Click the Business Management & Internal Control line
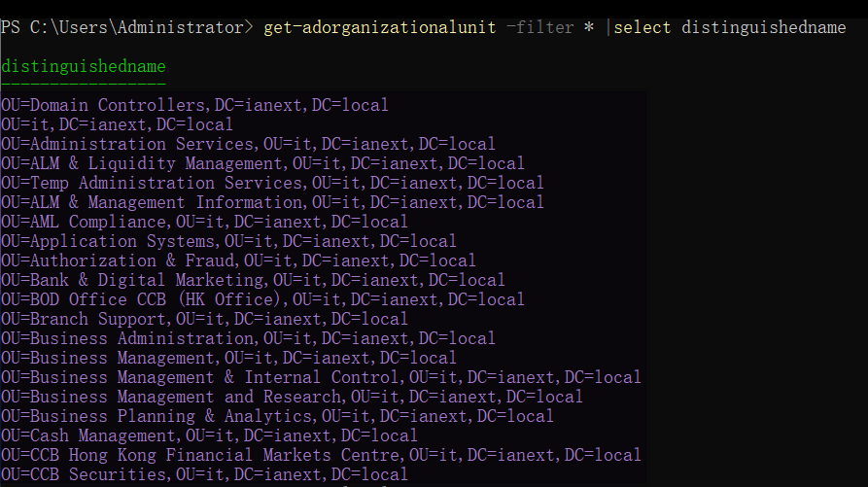The height and width of the screenshot is (487, 868). (x=321, y=377)
